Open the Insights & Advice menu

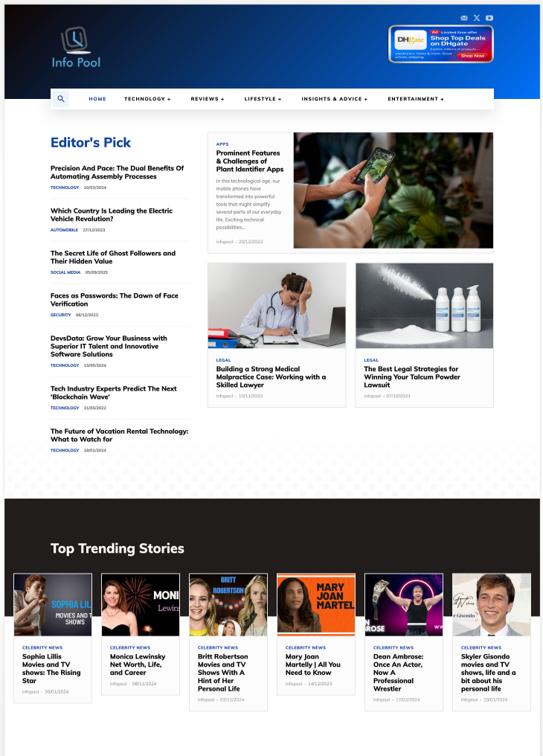pos(335,99)
